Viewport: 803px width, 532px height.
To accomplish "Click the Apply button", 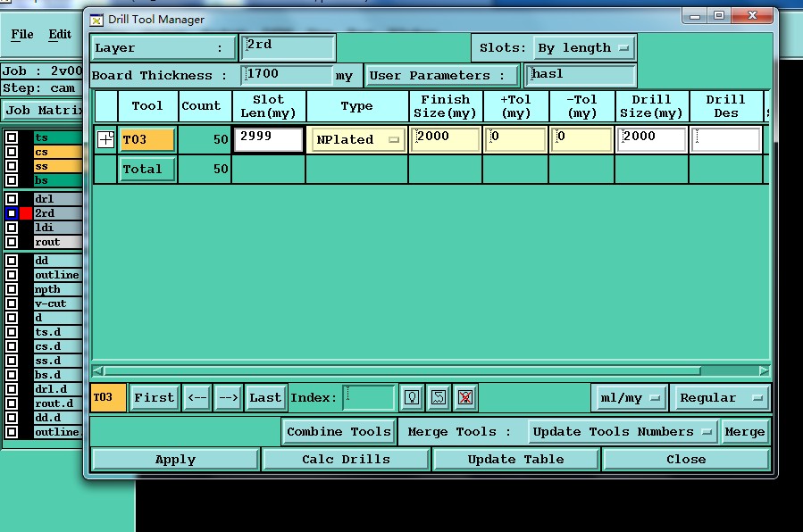I will coord(175,460).
